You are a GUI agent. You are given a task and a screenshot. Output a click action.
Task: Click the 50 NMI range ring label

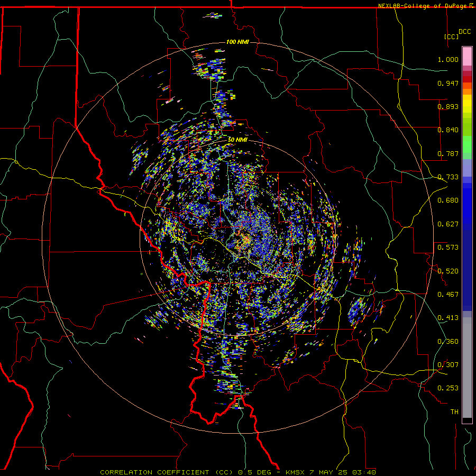tap(237, 140)
